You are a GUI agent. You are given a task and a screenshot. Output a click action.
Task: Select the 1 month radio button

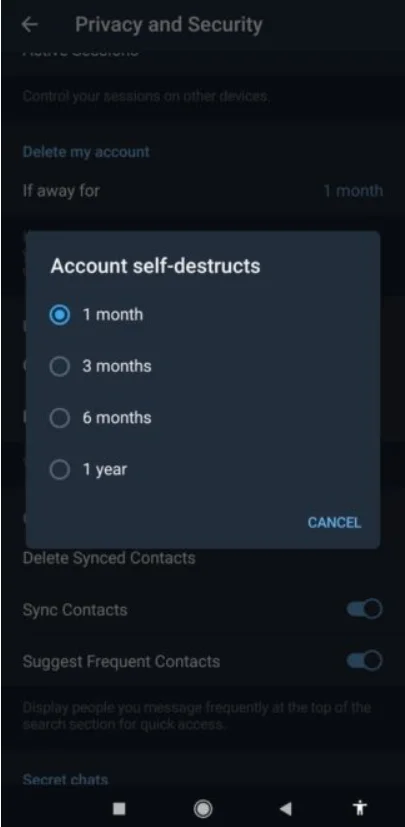(60, 315)
